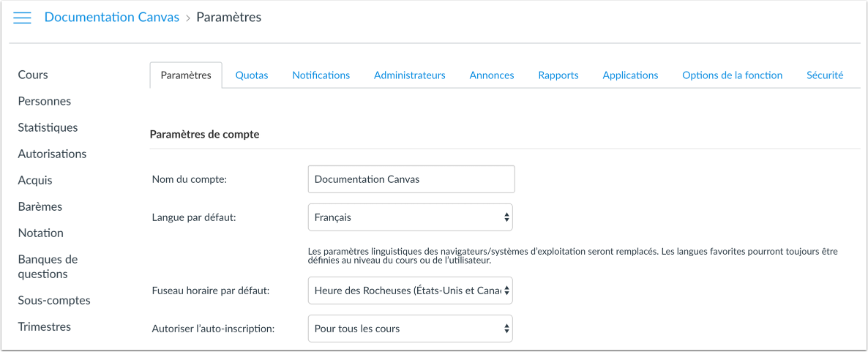The height and width of the screenshot is (352, 868).
Task: Open Banques de questions in the sidebar
Action: [48, 267]
